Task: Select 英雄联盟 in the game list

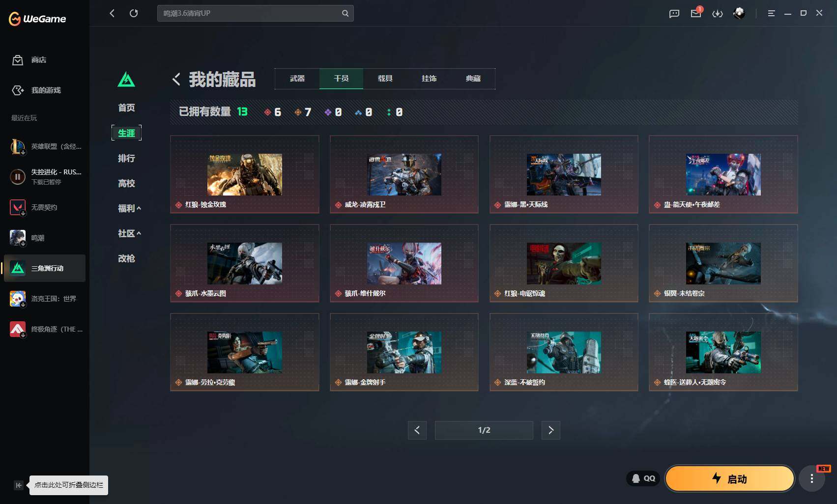Action: [45, 146]
